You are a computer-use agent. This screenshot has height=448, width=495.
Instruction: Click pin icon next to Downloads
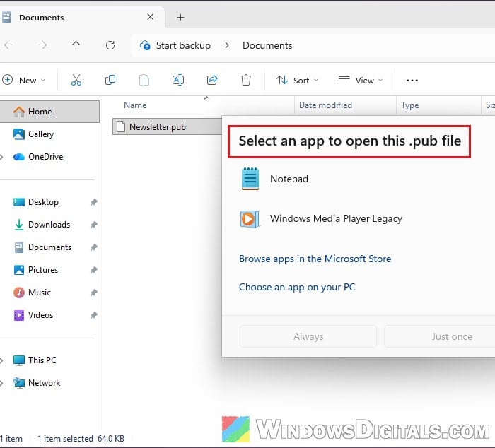point(93,225)
